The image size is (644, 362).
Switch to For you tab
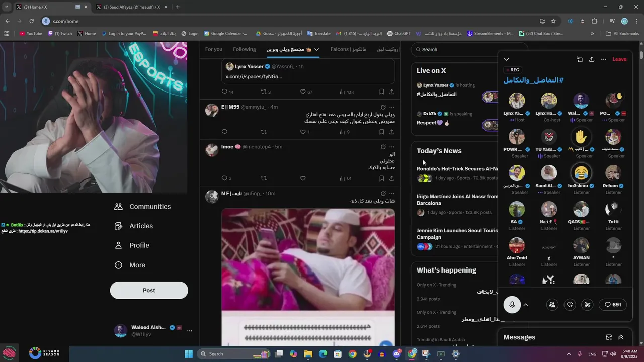pyautogui.click(x=214, y=49)
